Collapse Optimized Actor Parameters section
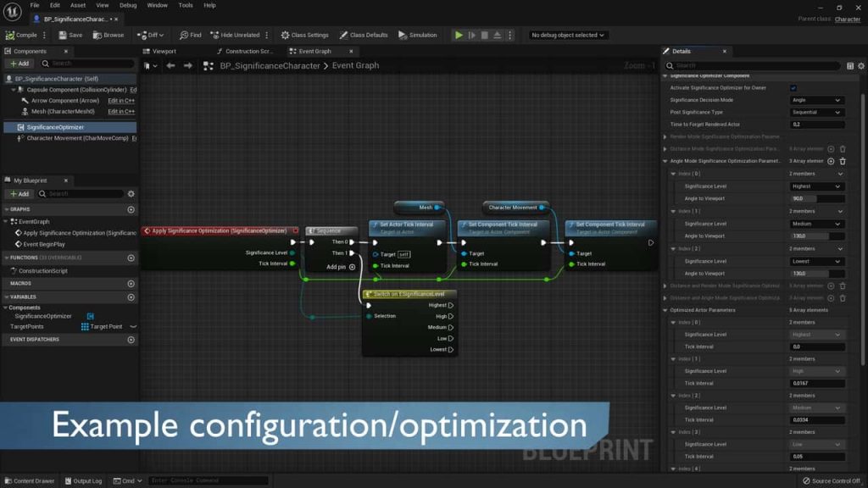868x488 pixels. pyautogui.click(x=665, y=310)
